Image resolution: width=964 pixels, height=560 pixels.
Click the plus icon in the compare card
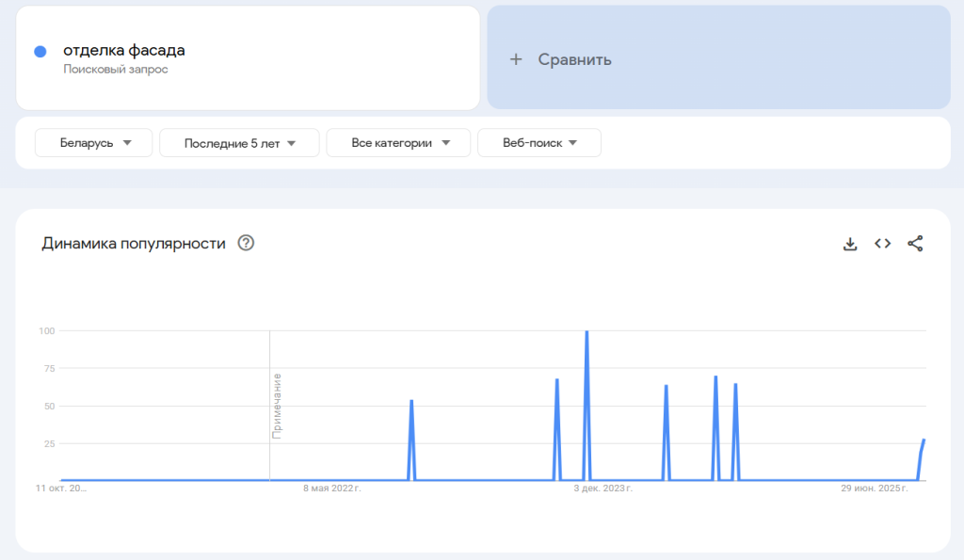point(515,59)
